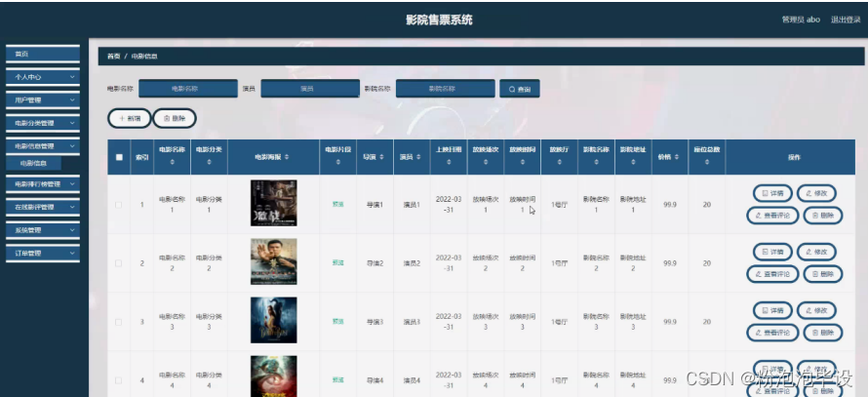The height and width of the screenshot is (397, 868).
Task: Open 详情 for 电影名称2 row
Action: click(772, 252)
